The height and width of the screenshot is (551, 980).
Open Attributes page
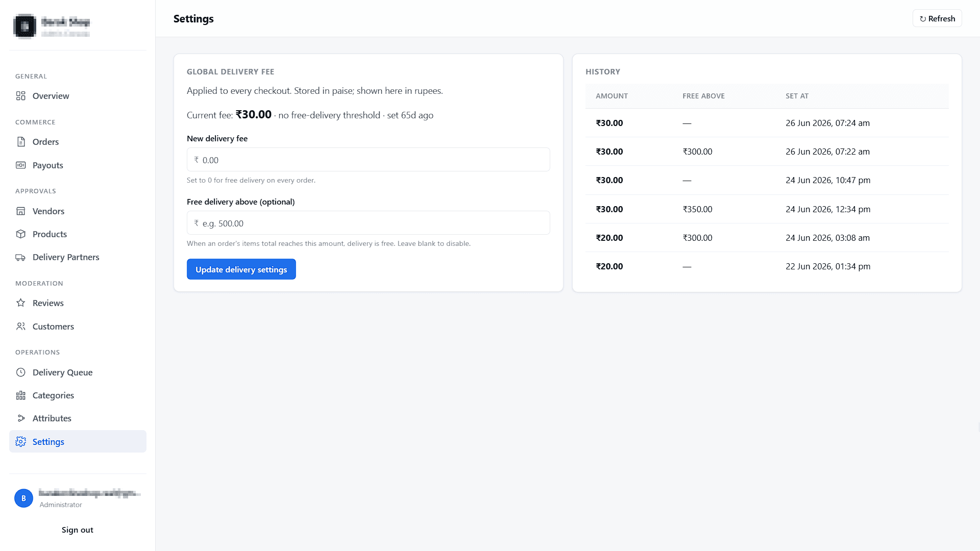pyautogui.click(x=78, y=418)
